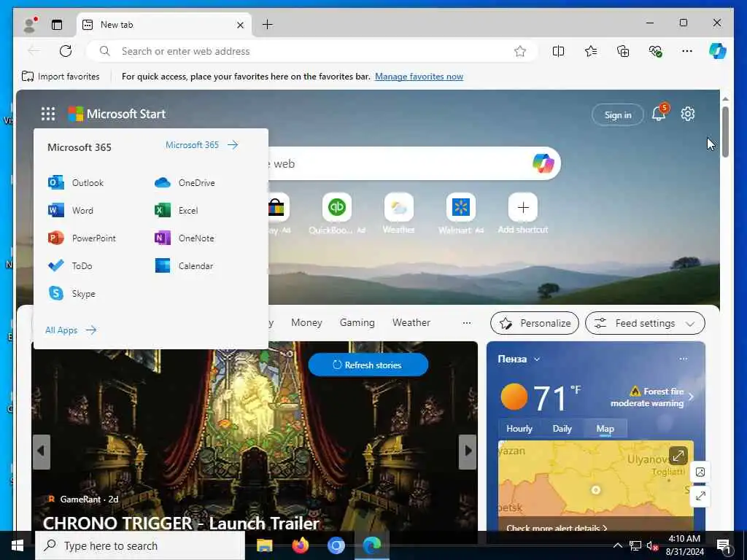The image size is (747, 560).
Task: Open Firefox from the taskbar
Action: click(300, 545)
